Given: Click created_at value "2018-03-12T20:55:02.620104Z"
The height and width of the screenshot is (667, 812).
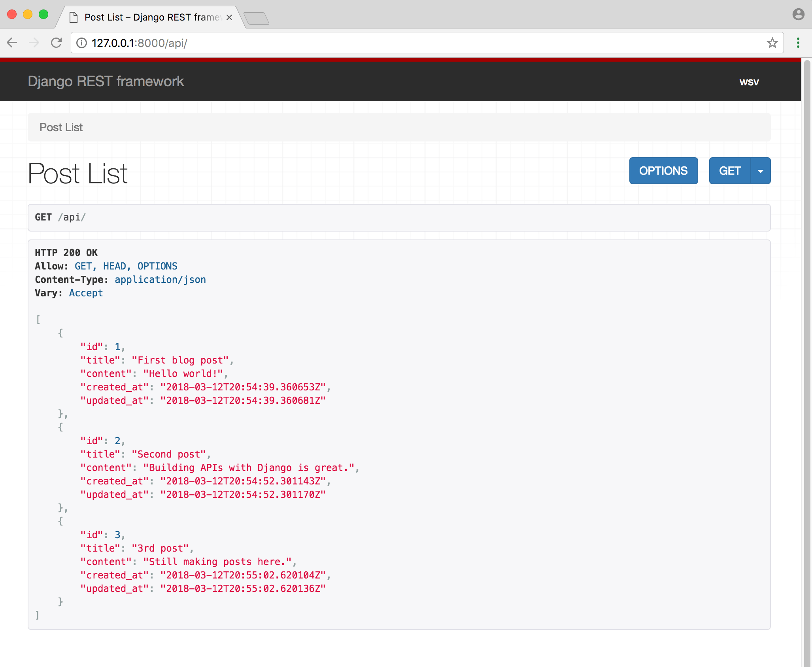Looking at the screenshot, I should pyautogui.click(x=243, y=575).
